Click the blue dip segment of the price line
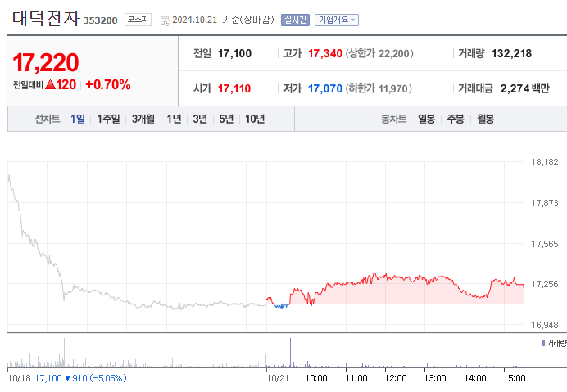This screenshot has width=567, height=392. pyautogui.click(x=280, y=306)
